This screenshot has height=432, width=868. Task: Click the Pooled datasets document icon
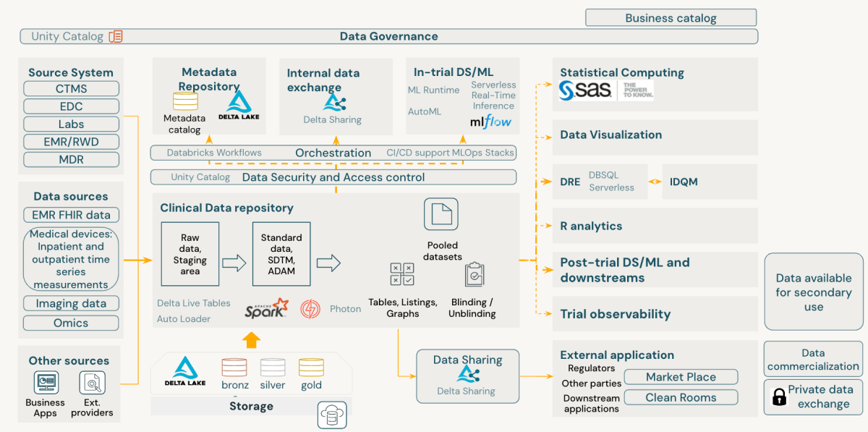(x=441, y=215)
